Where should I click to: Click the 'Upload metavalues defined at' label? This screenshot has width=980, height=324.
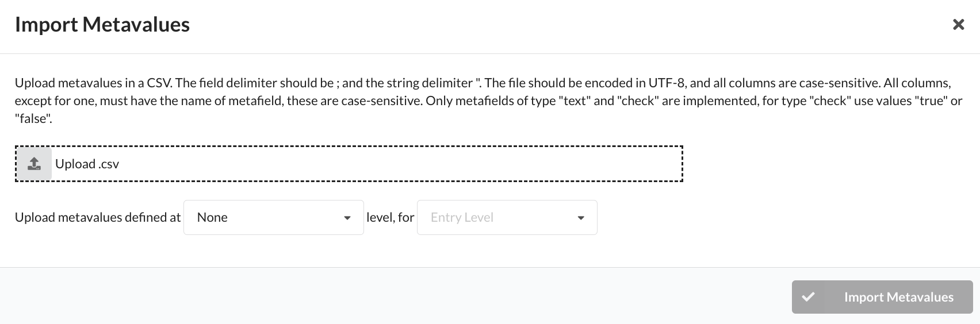point(98,217)
